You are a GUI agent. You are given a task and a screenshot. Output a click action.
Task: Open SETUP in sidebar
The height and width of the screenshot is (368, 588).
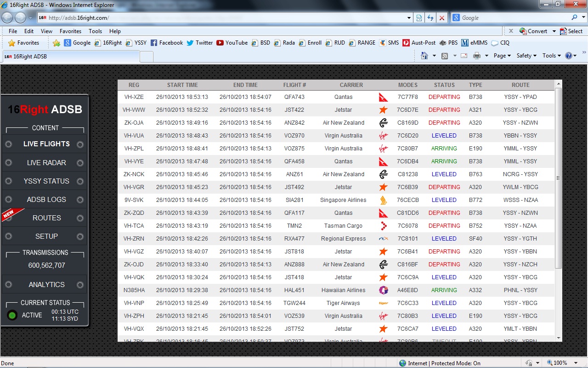point(44,236)
